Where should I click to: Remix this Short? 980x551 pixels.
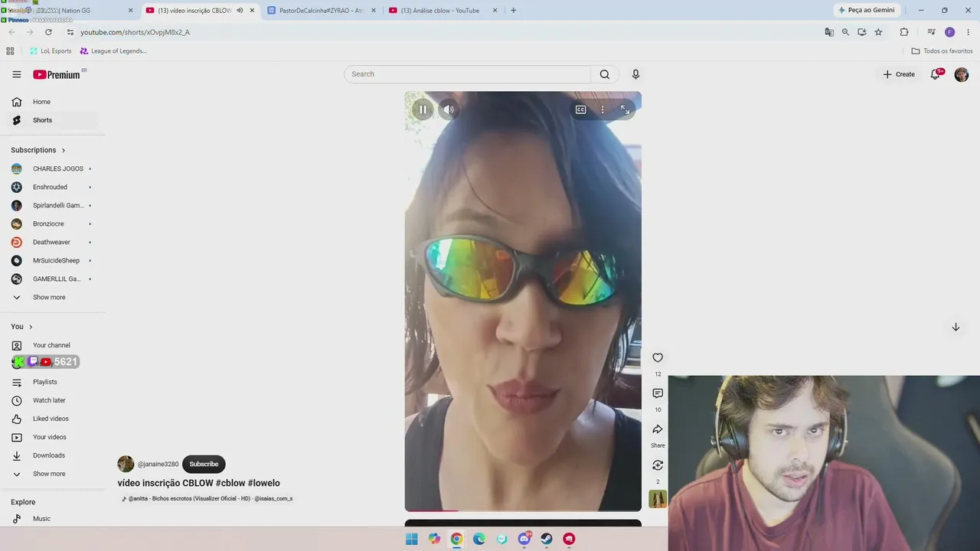658,465
